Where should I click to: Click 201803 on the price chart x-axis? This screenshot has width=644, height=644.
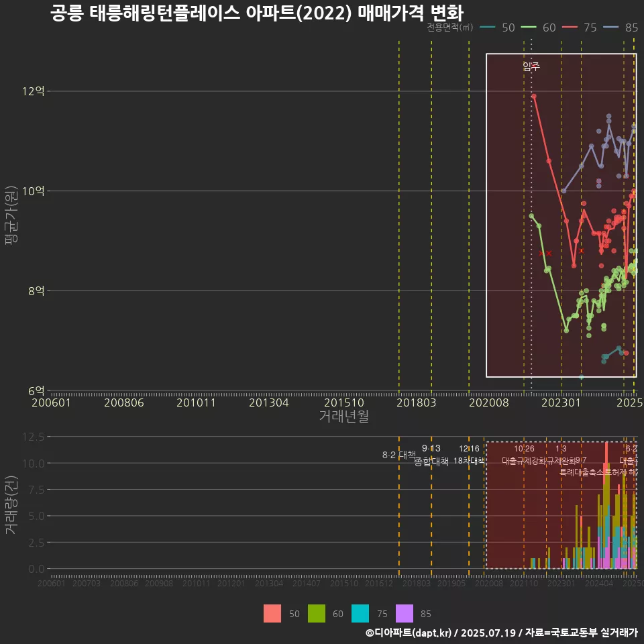click(x=416, y=402)
